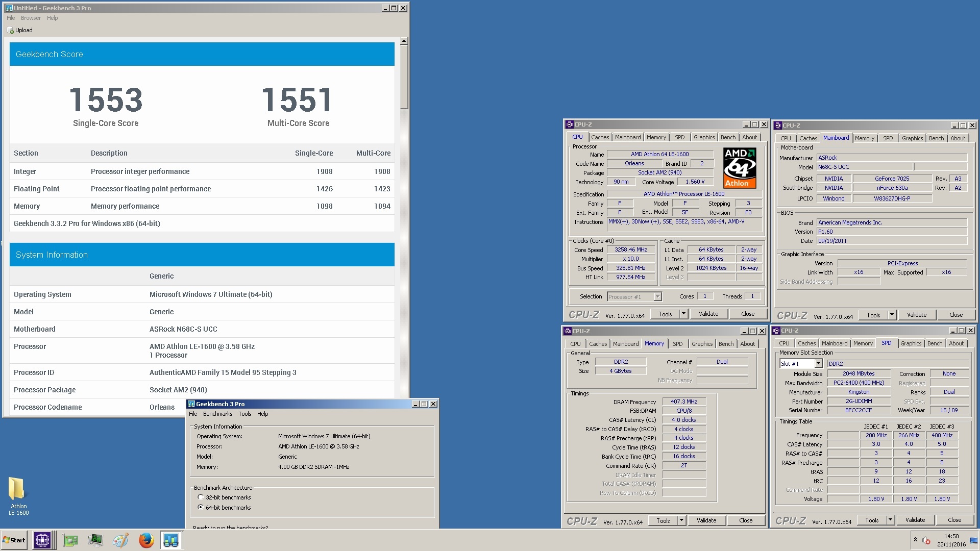Switch to Bench tab in CPU window
Image resolution: width=980 pixels, height=551 pixels.
point(728,138)
